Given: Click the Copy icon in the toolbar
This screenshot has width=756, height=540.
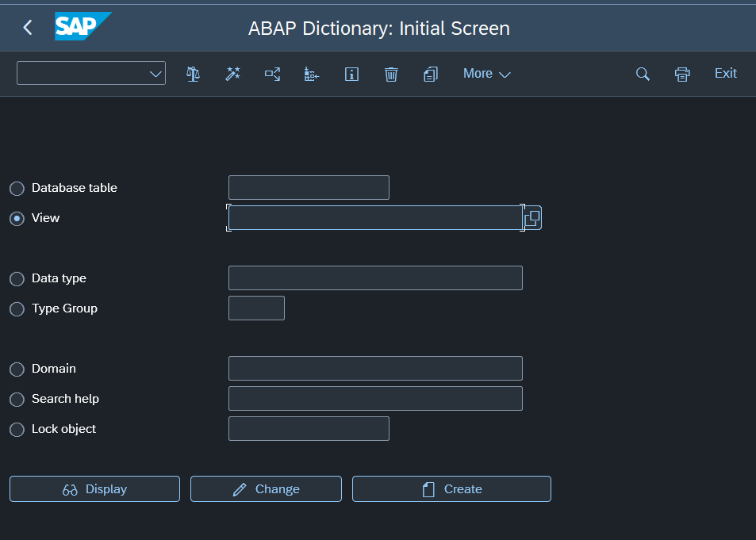Looking at the screenshot, I should [431, 73].
